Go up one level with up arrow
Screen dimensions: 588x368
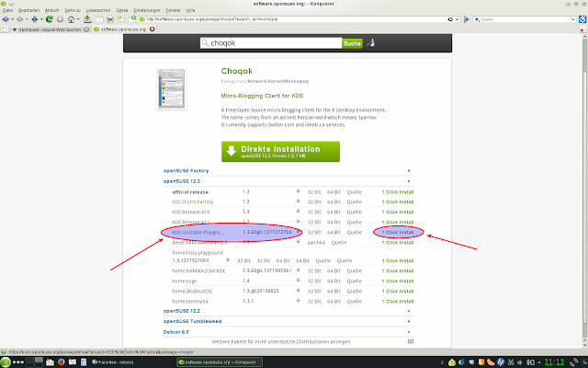(x=35, y=19)
